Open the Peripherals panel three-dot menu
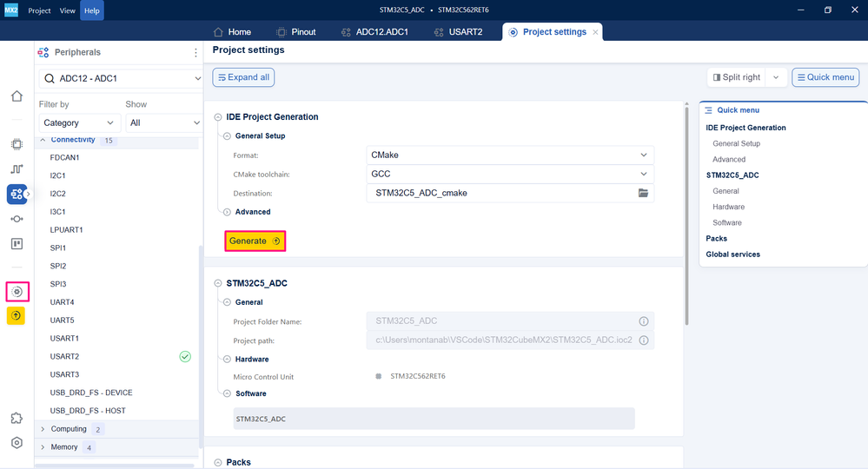Image resolution: width=868 pixels, height=469 pixels. coord(195,52)
